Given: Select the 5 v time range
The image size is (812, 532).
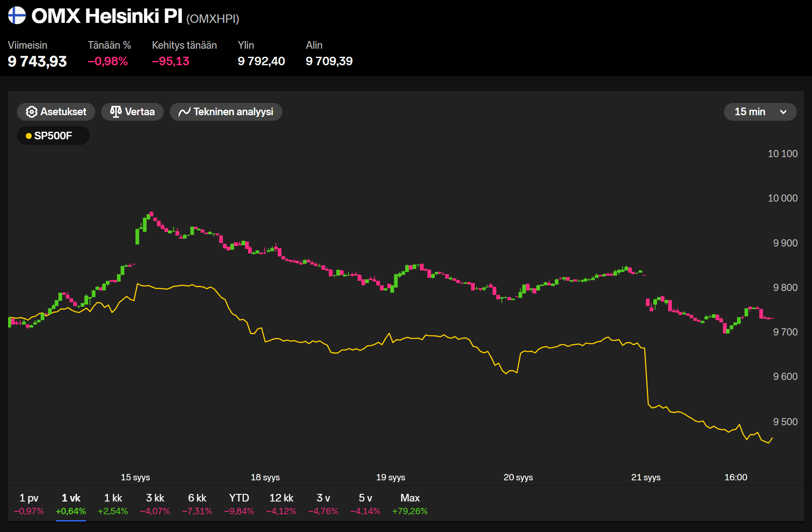Looking at the screenshot, I should click(x=365, y=504).
